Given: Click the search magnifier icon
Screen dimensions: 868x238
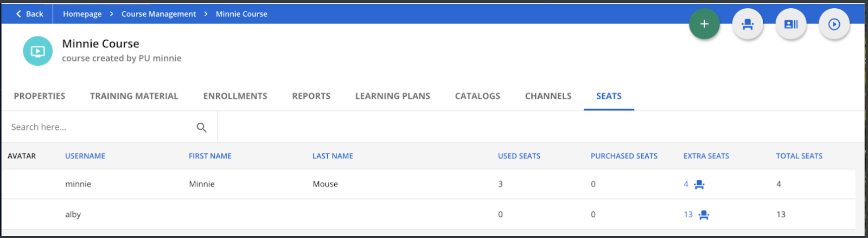Looking at the screenshot, I should 201,127.
